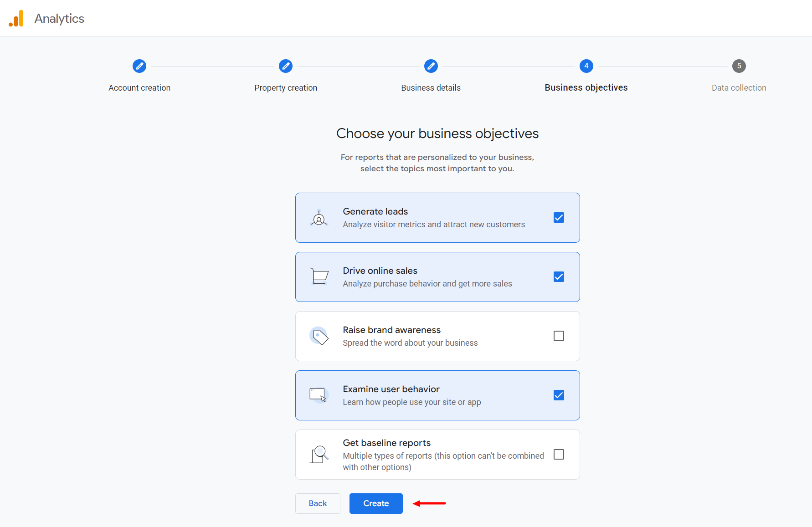Click the Business details step pencil icon
The height and width of the screenshot is (527, 812).
431,66
